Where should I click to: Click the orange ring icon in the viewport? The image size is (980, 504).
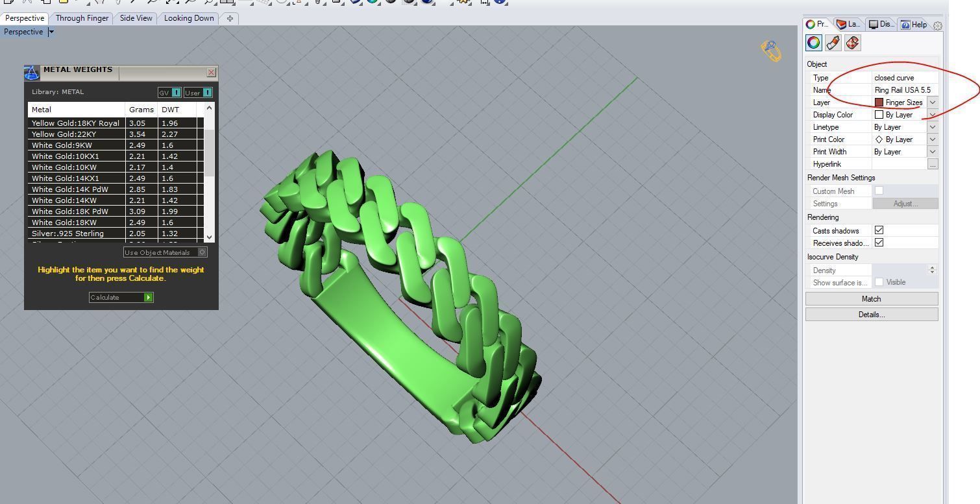point(771,51)
